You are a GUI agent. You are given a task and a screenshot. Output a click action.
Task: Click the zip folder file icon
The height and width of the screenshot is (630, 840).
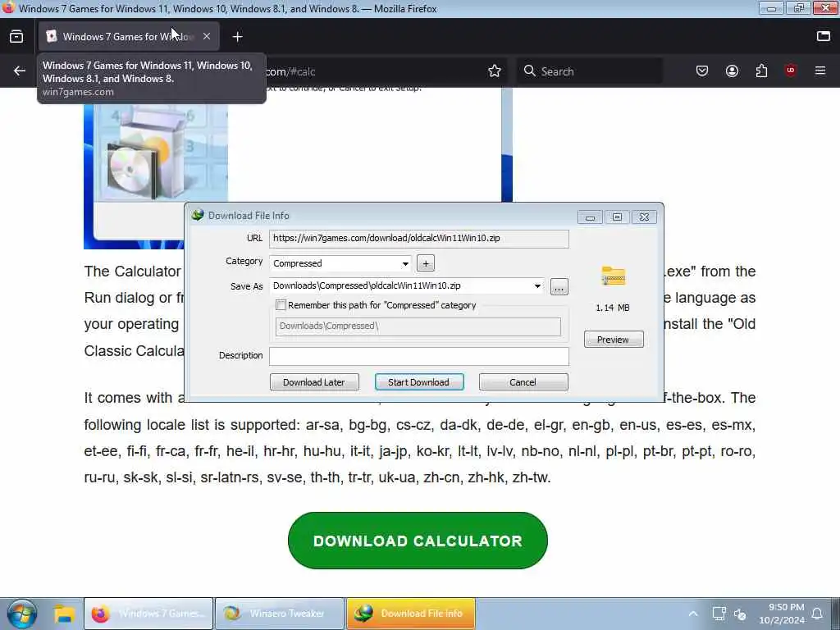tap(614, 276)
